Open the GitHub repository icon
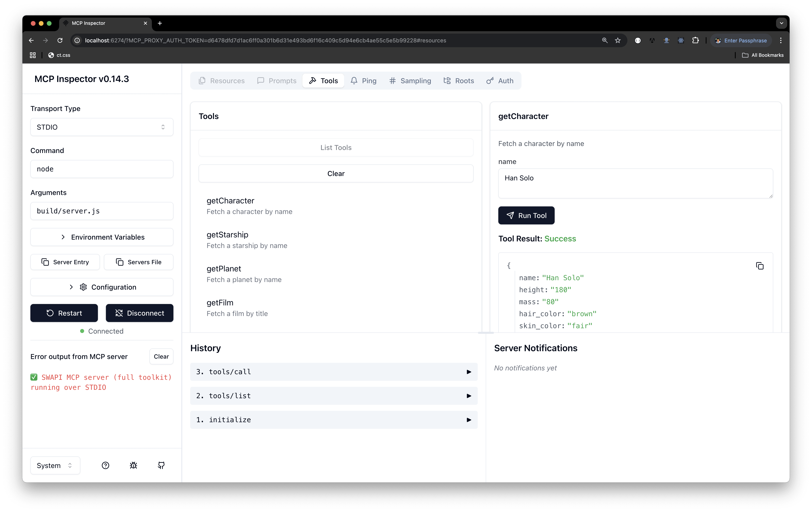The image size is (812, 512). pos(161,465)
